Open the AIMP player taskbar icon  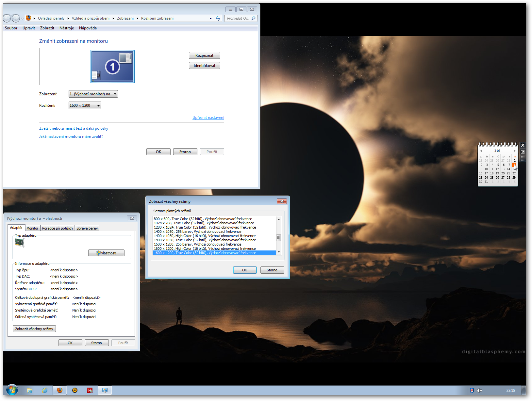[x=75, y=390]
